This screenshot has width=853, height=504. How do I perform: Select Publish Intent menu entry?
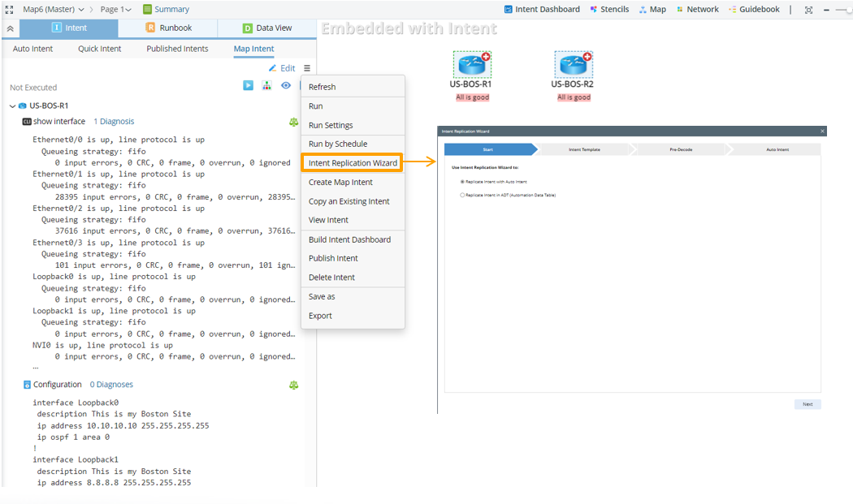(x=353, y=258)
